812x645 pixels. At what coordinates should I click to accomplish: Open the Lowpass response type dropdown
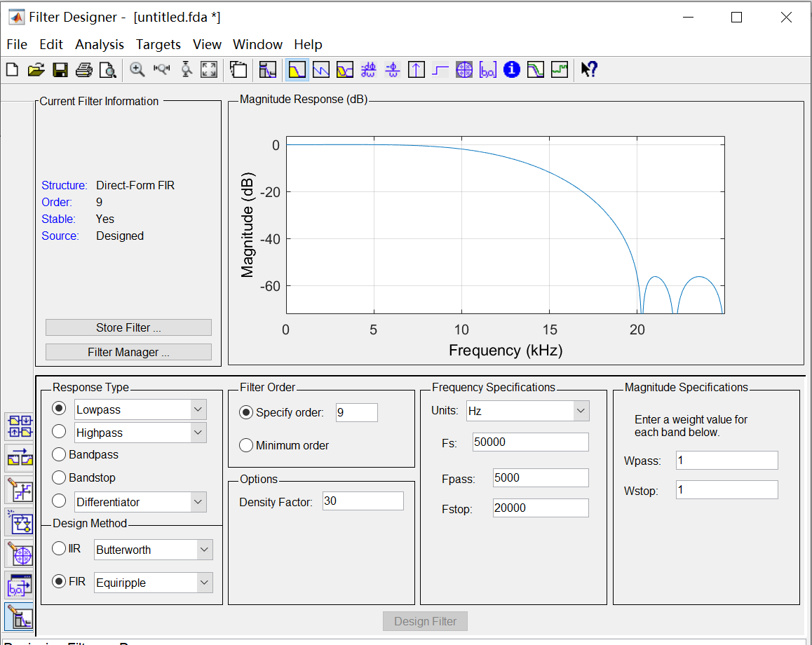pos(199,409)
